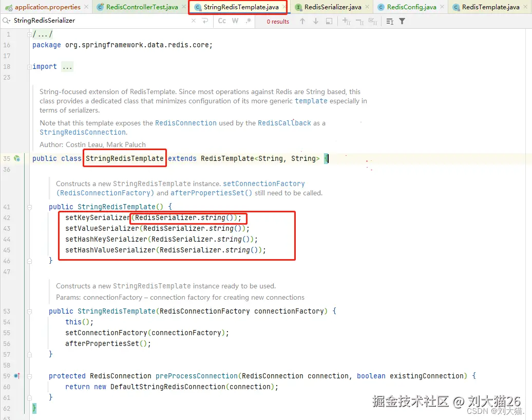Close the RedisControllerTest.java tab

tap(183, 7)
